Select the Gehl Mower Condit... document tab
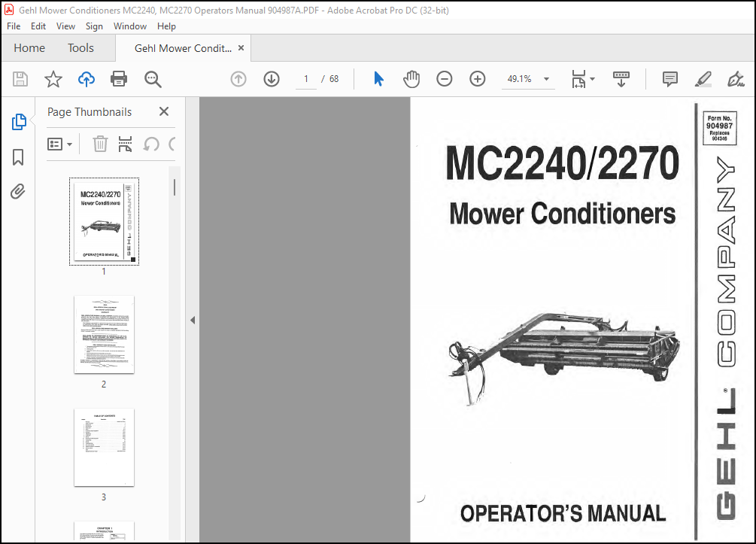The height and width of the screenshot is (544, 756). [183, 48]
